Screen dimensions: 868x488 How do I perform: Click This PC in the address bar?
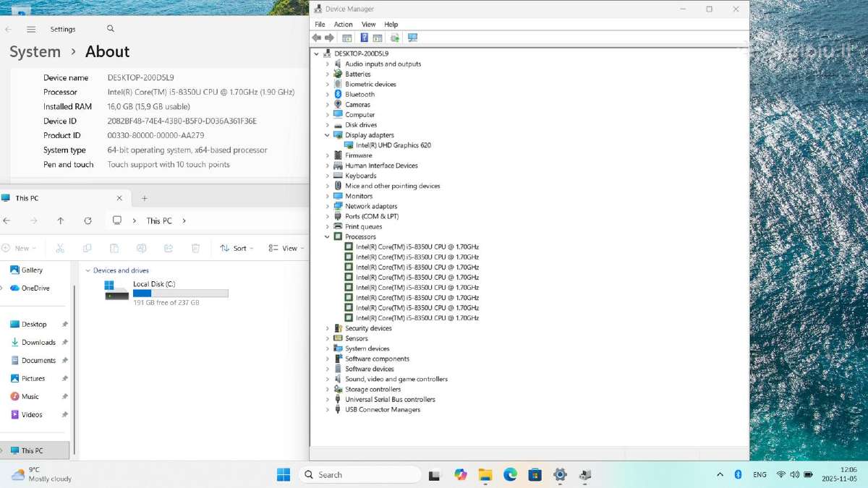[159, 221]
